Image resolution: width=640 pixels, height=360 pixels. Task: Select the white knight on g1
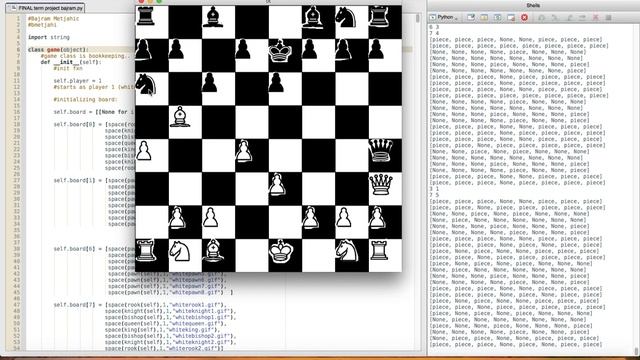tap(347, 250)
